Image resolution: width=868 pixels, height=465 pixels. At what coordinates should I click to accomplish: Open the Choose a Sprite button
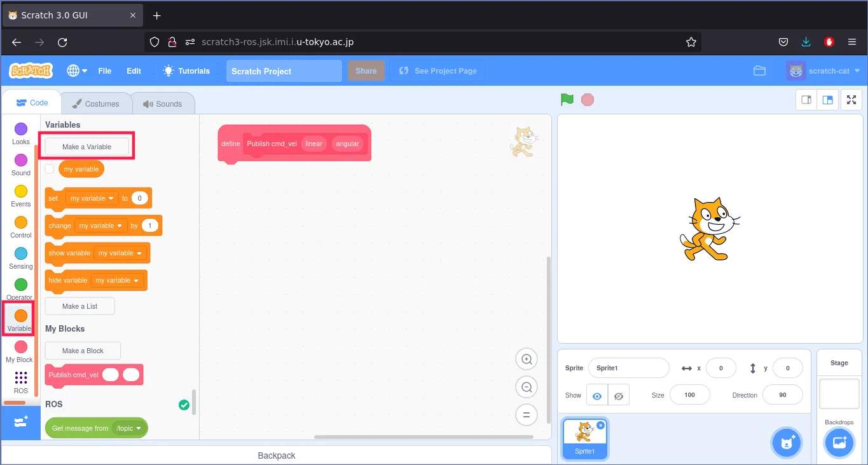(787, 442)
